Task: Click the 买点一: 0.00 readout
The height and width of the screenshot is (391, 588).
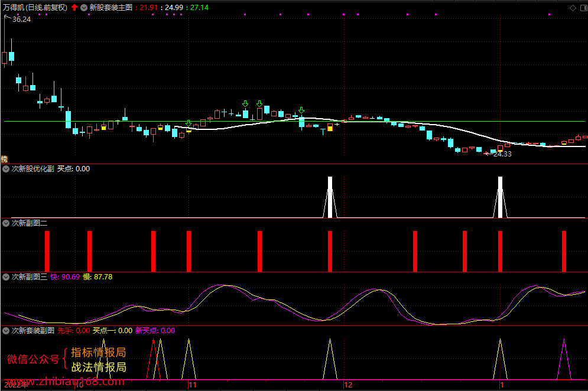Action: point(112,331)
